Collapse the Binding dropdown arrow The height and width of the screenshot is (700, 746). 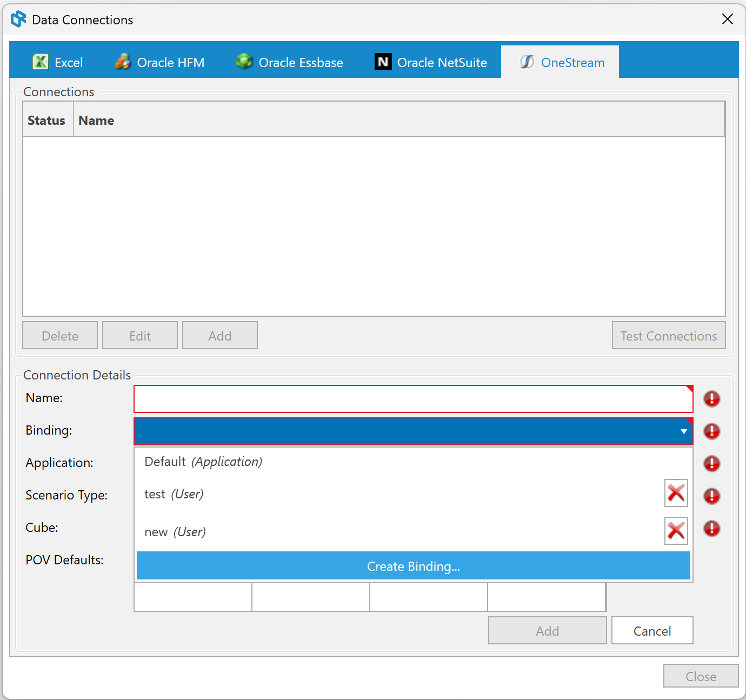click(x=683, y=431)
